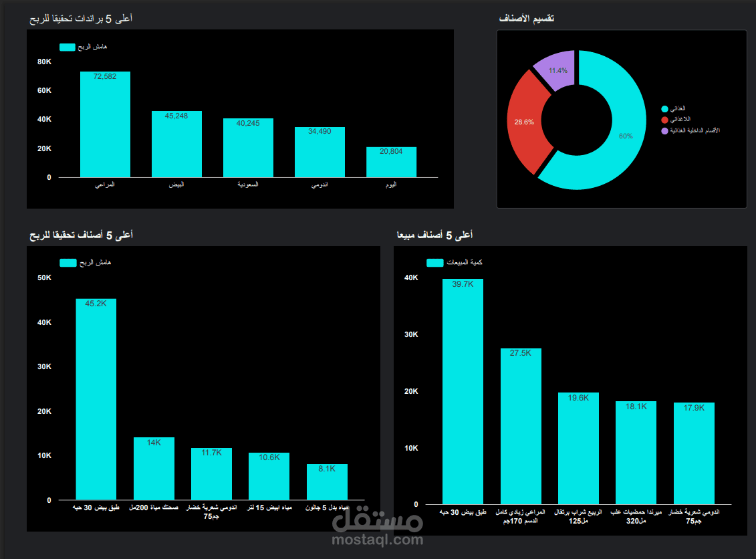Viewport: 756px width, 559px height.
Task: Click the 27.5K bar for المراعي زبادي
Action: [521, 427]
